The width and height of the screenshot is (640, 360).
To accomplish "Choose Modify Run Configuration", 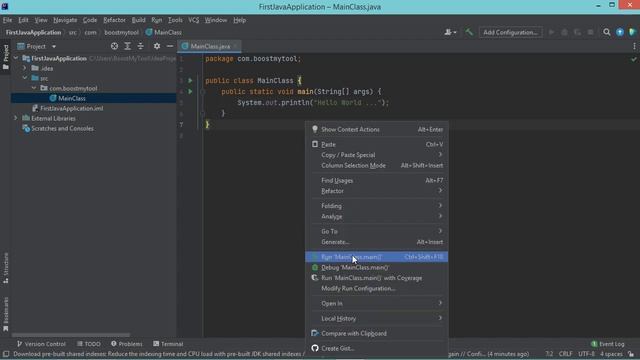I will point(376,289).
